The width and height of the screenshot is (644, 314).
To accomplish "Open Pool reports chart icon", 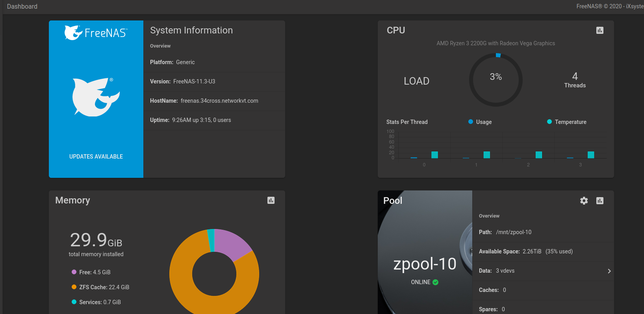I will click(x=599, y=201).
